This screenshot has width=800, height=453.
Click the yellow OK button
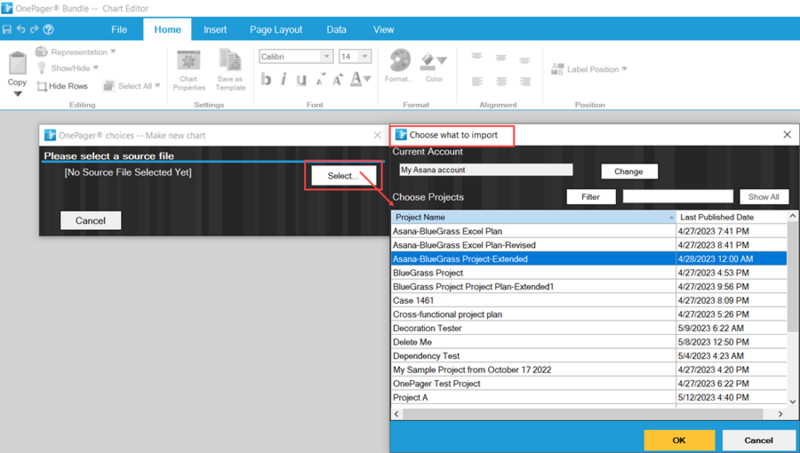(x=679, y=440)
